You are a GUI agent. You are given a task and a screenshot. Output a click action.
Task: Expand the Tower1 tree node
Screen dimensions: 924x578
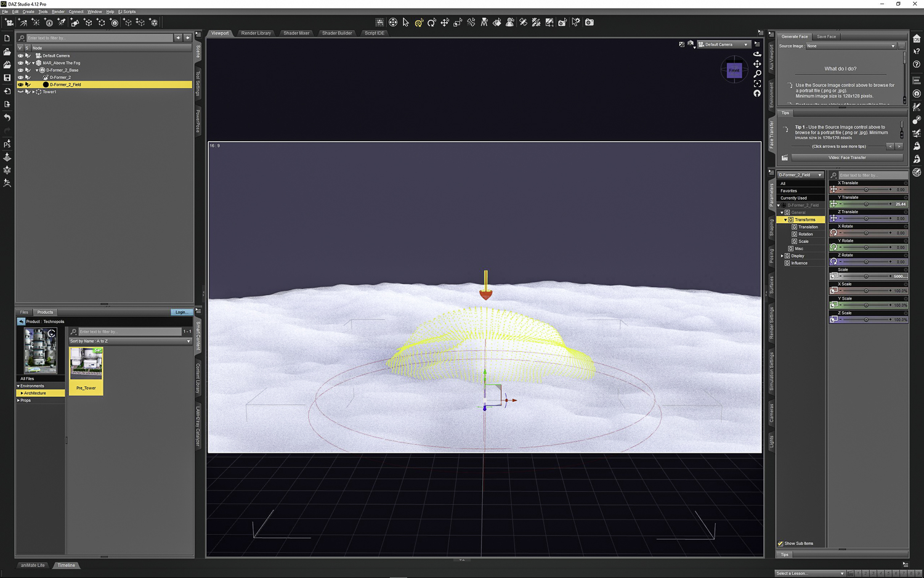pyautogui.click(x=33, y=92)
